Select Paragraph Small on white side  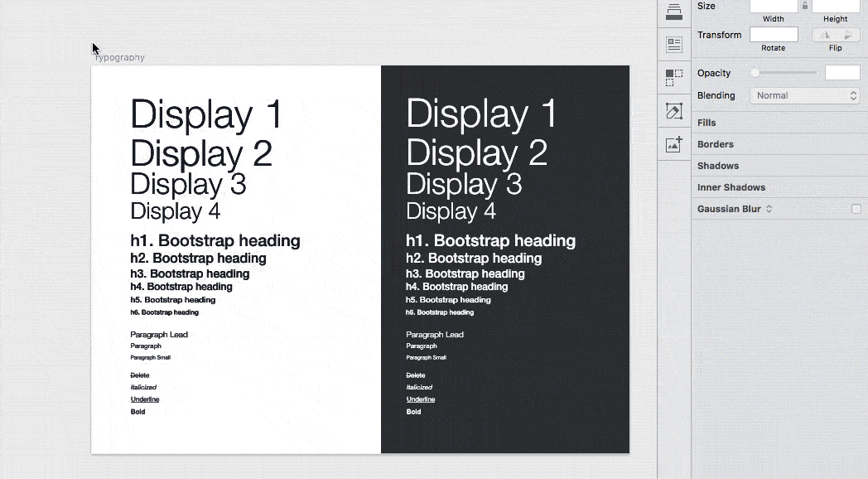click(151, 358)
